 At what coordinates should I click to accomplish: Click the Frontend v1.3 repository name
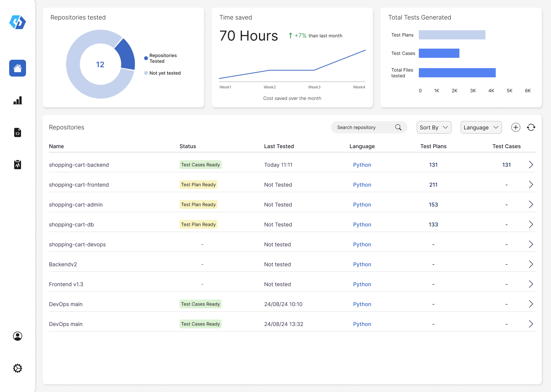coord(66,284)
